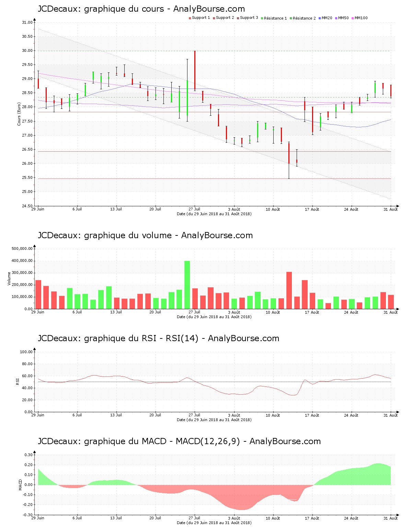The width and height of the screenshot is (412, 532).
Task: Click the RSI(14) chart title
Action: (158, 338)
